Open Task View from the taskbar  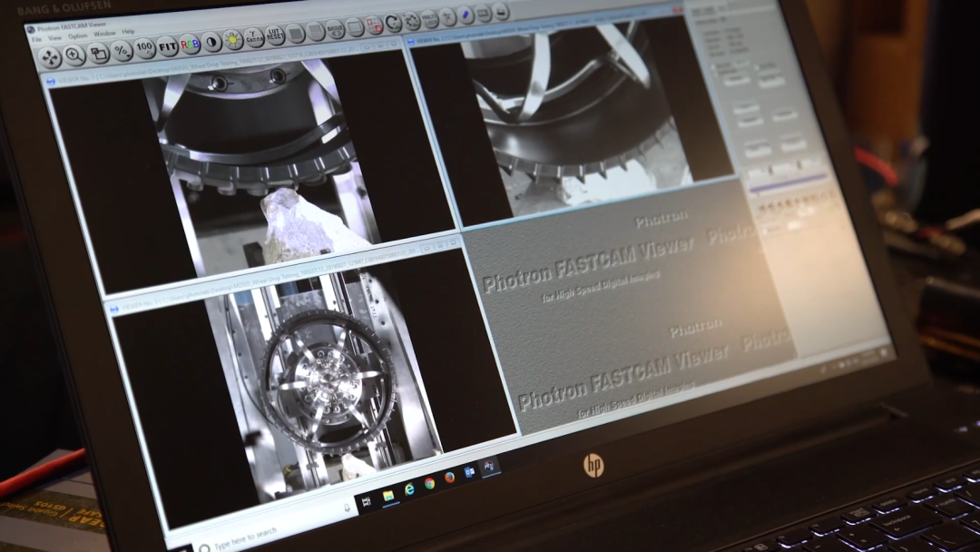click(x=367, y=501)
